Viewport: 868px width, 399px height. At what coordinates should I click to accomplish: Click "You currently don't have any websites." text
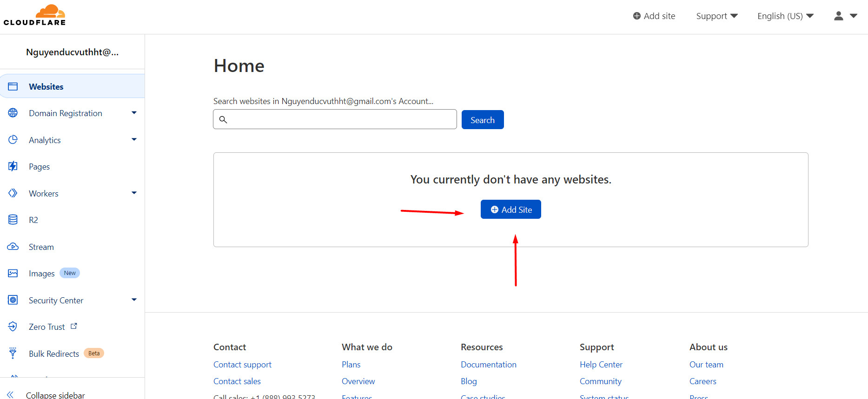[x=511, y=180]
